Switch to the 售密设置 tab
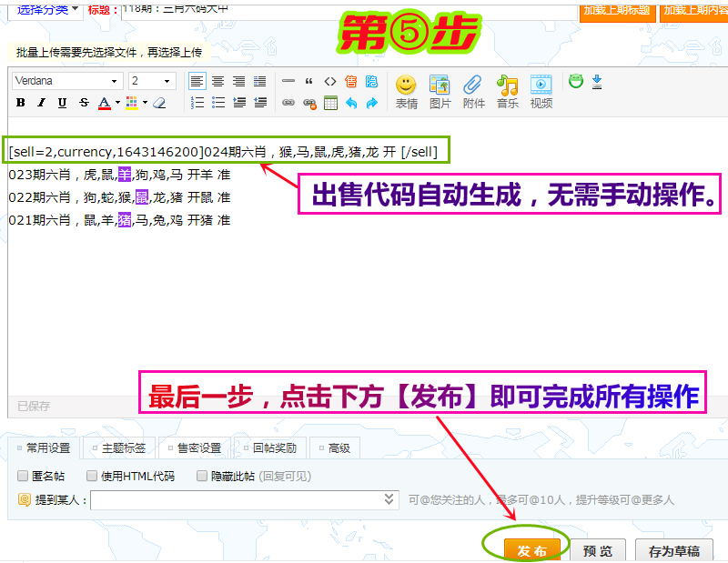728x563 pixels. (193, 448)
